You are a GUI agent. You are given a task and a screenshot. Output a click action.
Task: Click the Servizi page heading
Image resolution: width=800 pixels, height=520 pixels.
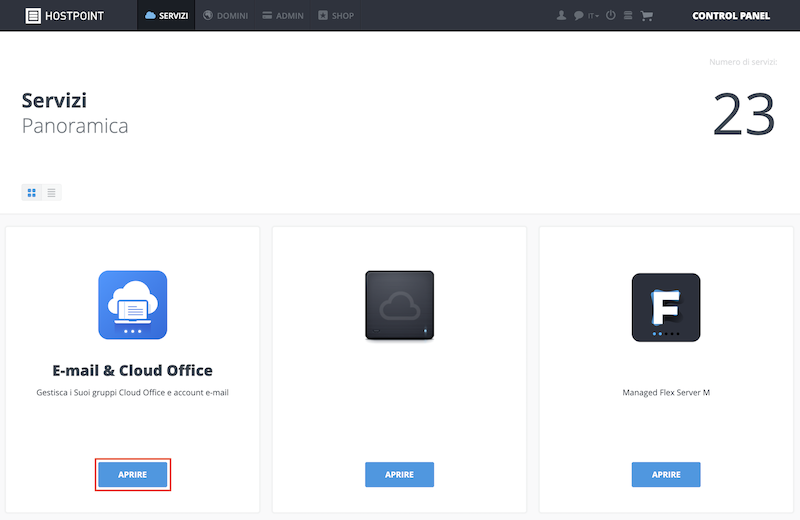tap(54, 101)
